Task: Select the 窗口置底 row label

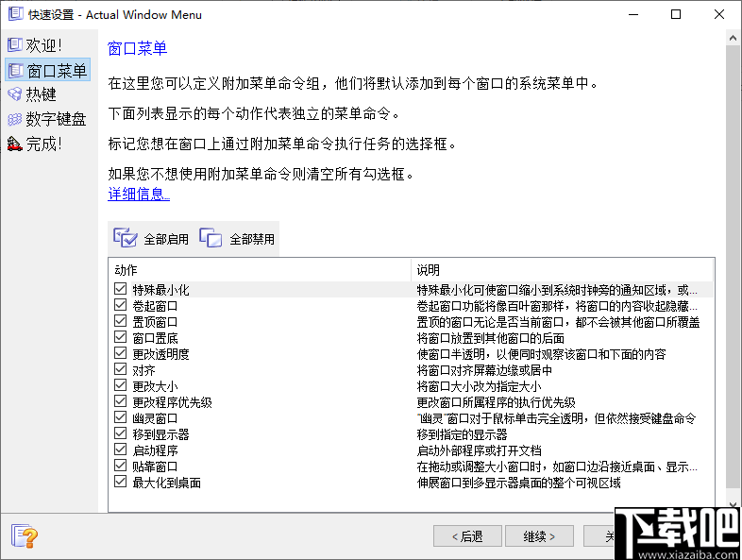Action: click(155, 338)
